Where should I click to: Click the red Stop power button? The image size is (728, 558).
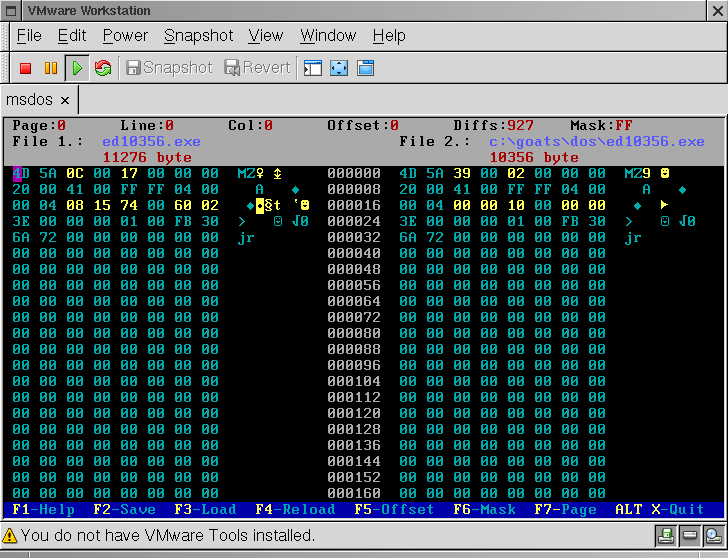(26, 68)
